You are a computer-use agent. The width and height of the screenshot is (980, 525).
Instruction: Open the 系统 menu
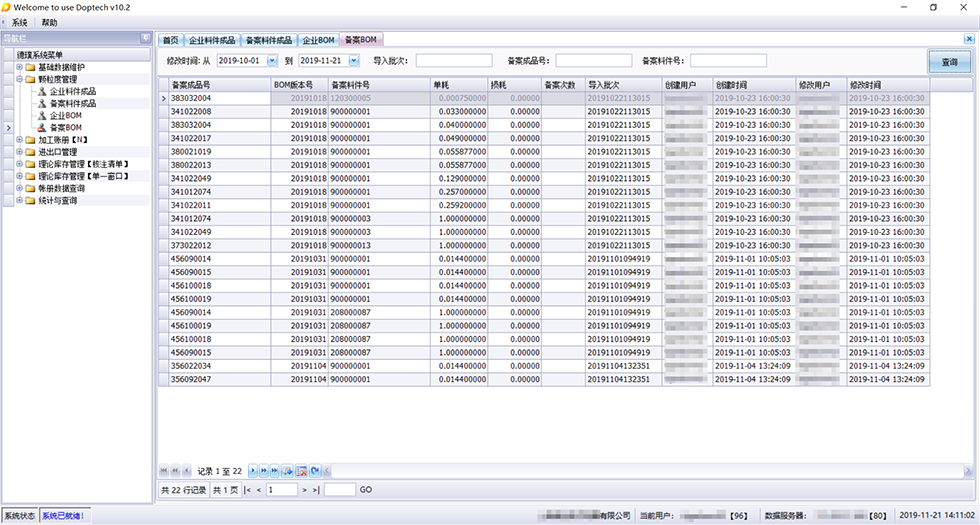(20, 22)
